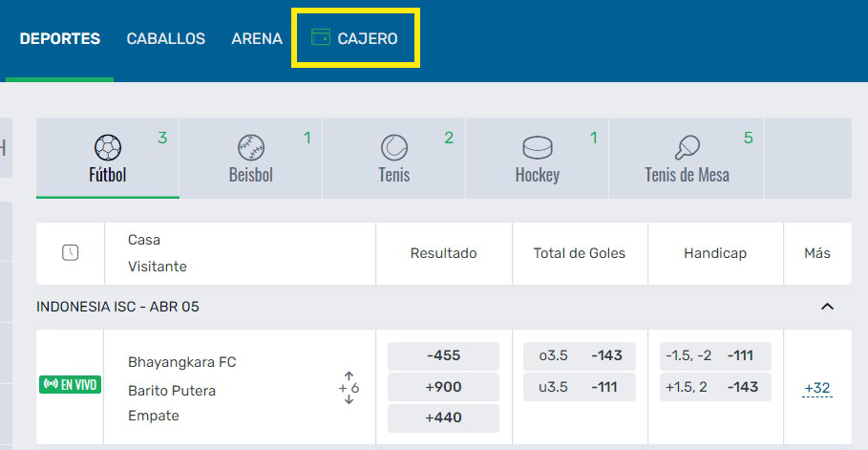Expand the +6 odds movement arrows
The width and height of the screenshot is (868, 450).
click(349, 388)
